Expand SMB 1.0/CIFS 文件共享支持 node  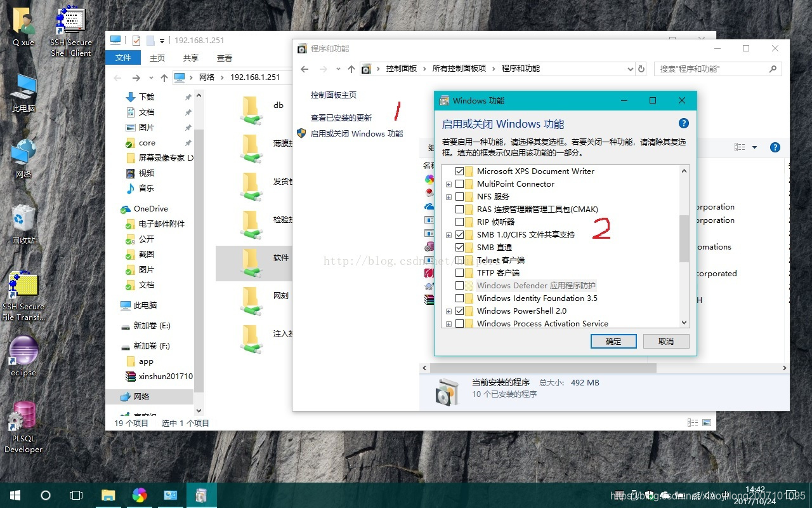[449, 235]
